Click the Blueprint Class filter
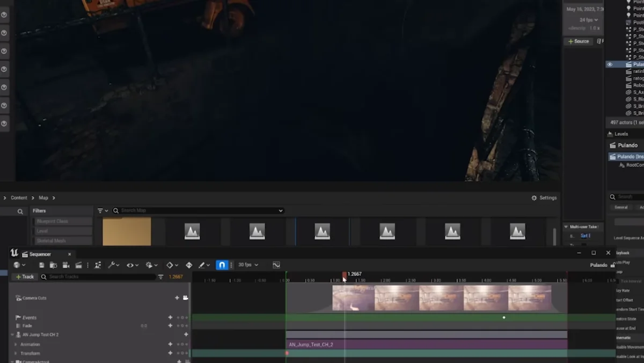The image size is (644, 363). coord(63,221)
